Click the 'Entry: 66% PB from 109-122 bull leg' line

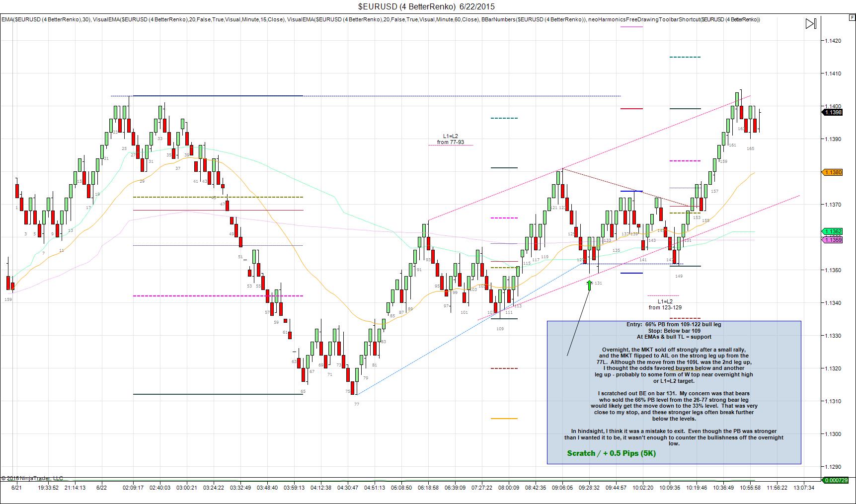(x=674, y=324)
